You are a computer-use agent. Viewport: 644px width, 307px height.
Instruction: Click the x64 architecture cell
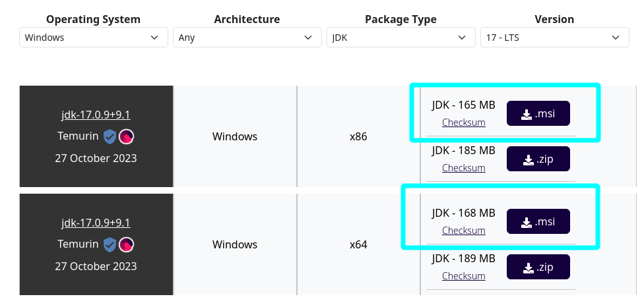pyautogui.click(x=358, y=244)
